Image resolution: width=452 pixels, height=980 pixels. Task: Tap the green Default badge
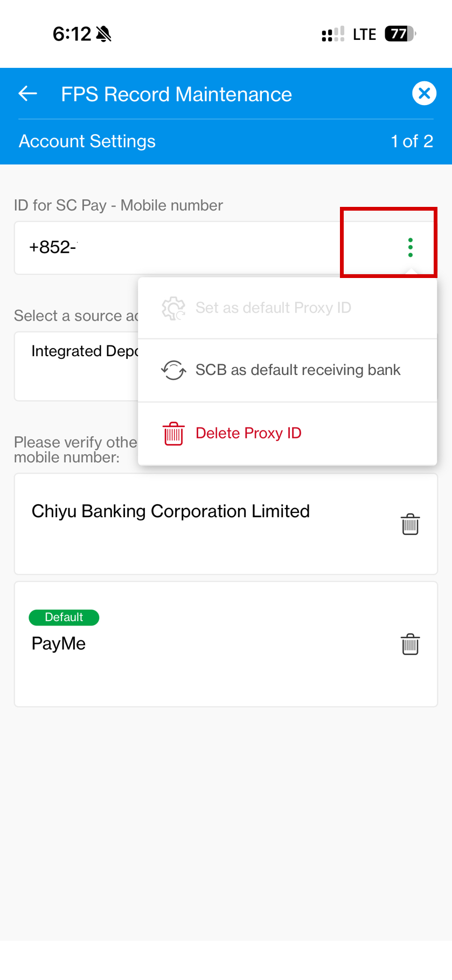point(64,617)
